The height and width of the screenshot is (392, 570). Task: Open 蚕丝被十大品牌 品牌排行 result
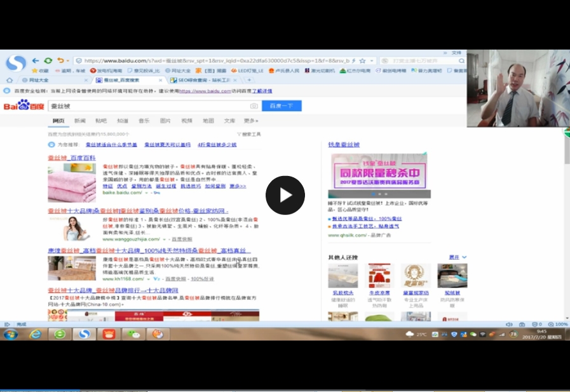tap(113, 290)
